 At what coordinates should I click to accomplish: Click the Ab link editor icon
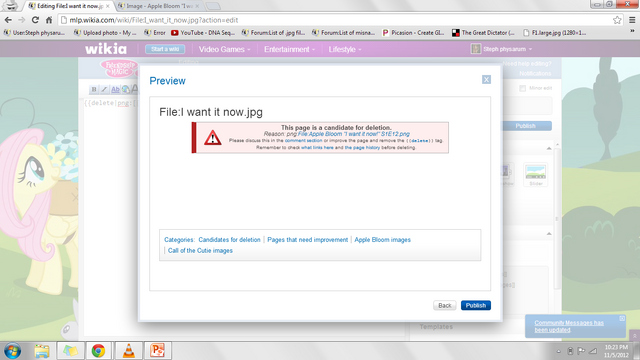coord(116,89)
